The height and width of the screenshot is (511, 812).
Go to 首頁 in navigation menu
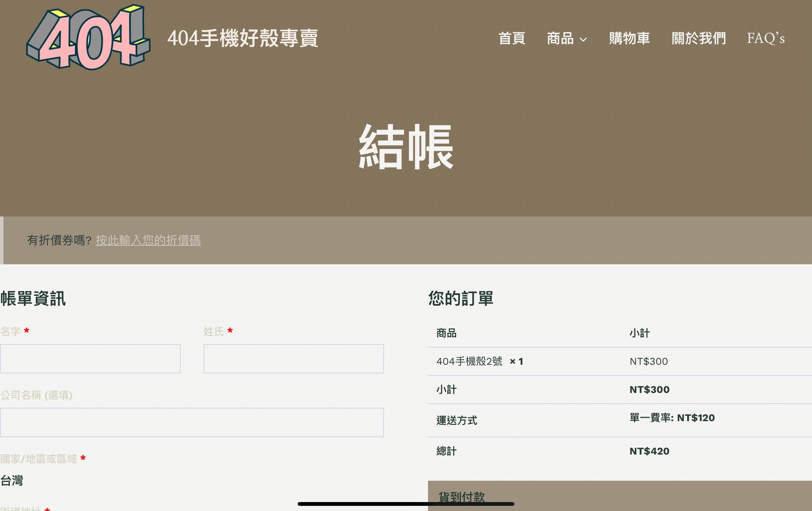(512, 38)
